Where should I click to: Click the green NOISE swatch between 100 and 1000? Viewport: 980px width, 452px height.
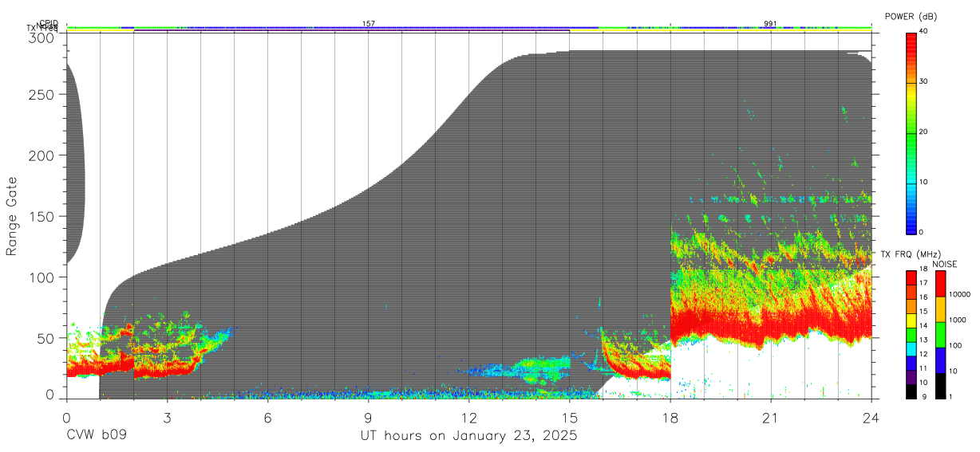click(x=940, y=335)
